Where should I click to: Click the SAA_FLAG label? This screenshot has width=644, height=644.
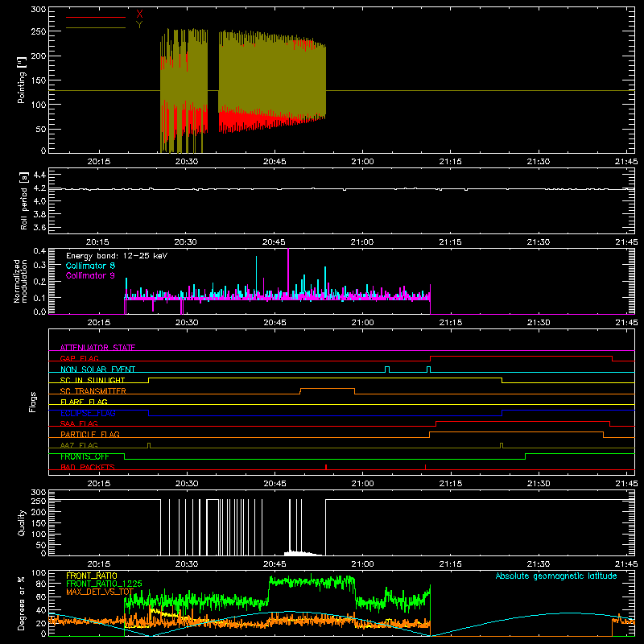coord(79,423)
